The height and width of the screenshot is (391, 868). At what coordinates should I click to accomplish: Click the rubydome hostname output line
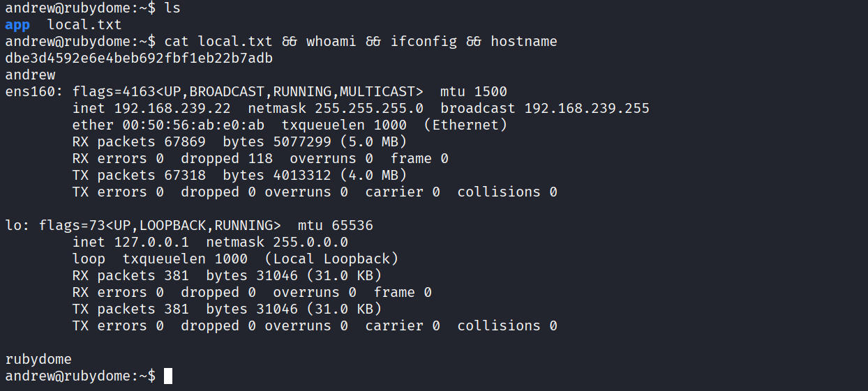tap(38, 360)
